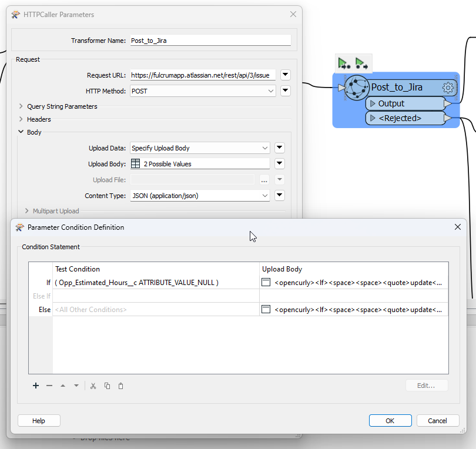The height and width of the screenshot is (449, 476).
Task: Open Post_to_Jira transformer gear settings
Action: 448,88
